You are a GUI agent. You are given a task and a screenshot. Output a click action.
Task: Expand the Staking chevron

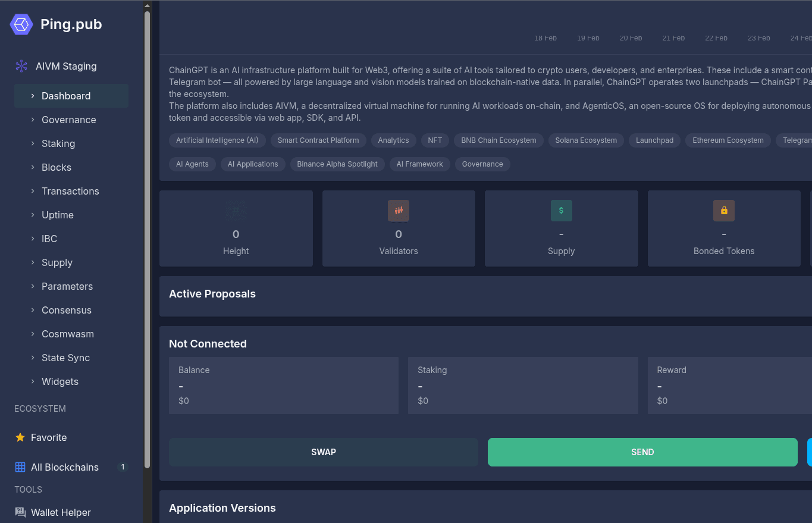[x=33, y=143]
